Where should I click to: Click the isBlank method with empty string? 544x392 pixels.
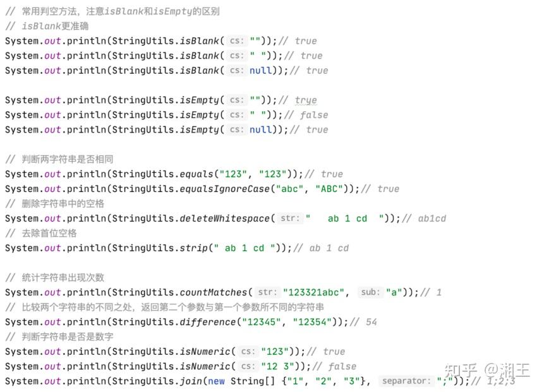(x=199, y=41)
